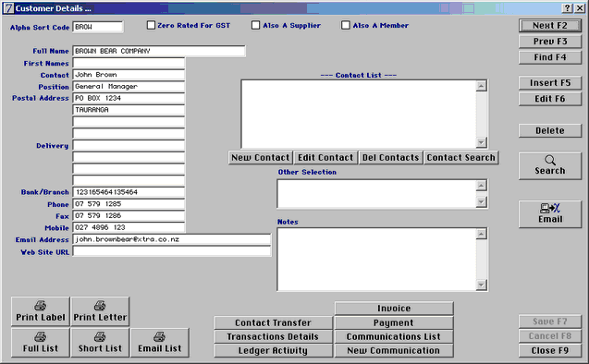The height and width of the screenshot is (364, 589).
Task: Tick the Zero Rated For GST checkbox
Action: (151, 25)
